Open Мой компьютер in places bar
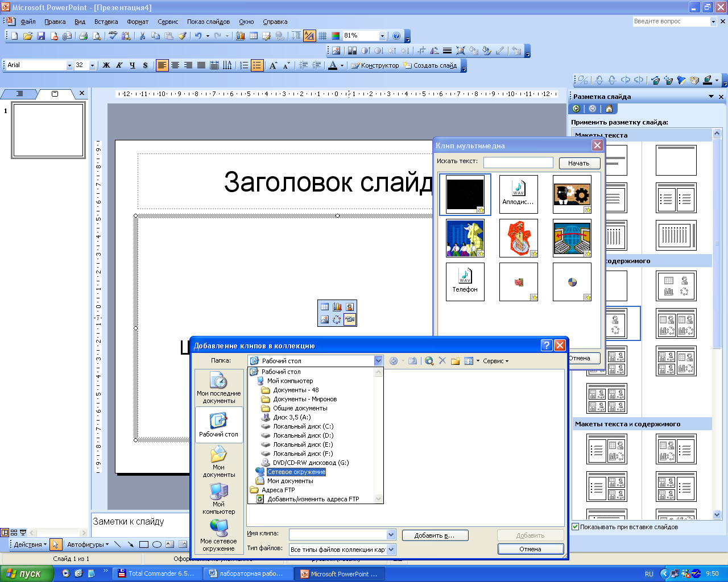 point(219,499)
